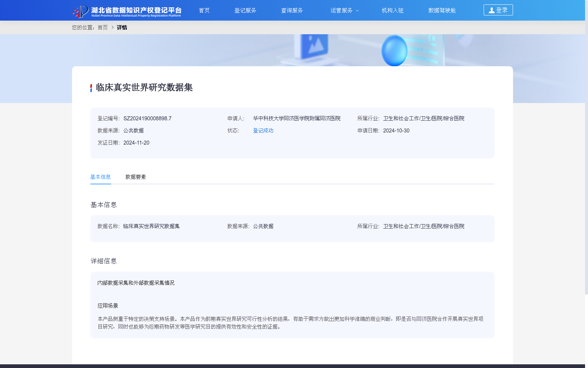588x368 pixels.
Task: Click 所属行业 value in basic info section
Action: tap(424, 226)
